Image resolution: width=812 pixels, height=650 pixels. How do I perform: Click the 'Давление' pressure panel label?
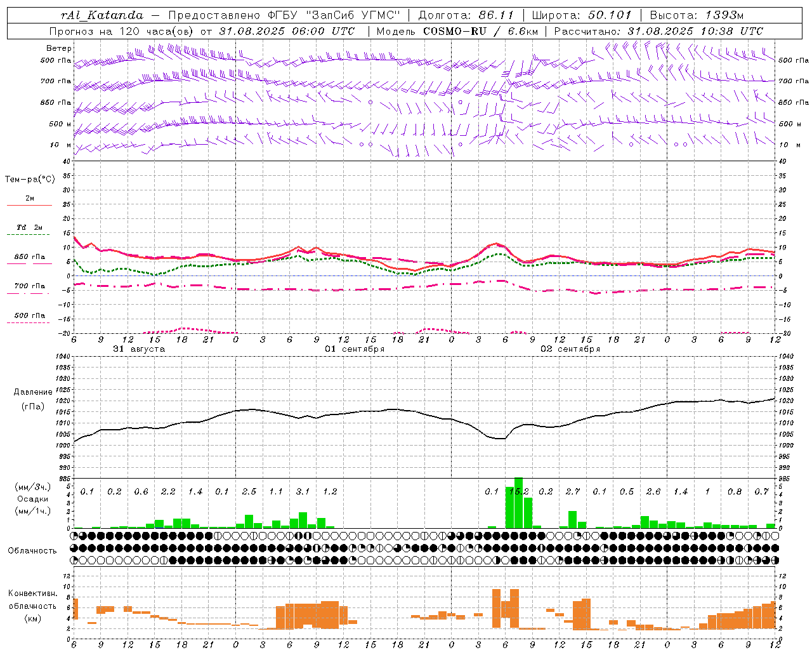pyautogui.click(x=33, y=392)
